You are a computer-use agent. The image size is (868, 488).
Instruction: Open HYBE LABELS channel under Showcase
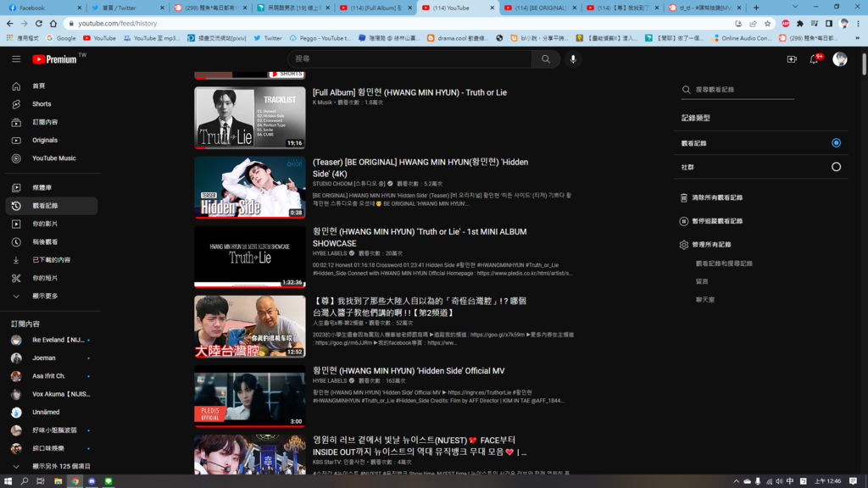click(330, 253)
